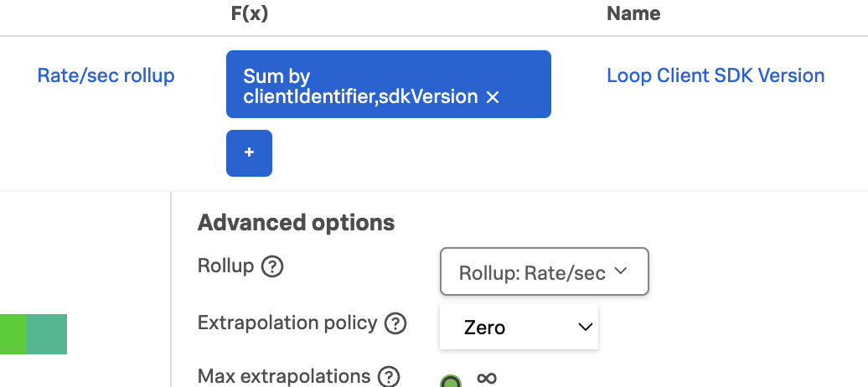Expand the Rollup: Rate/sec dropdown
Viewport: 868px width, 387px height.
pyautogui.click(x=544, y=272)
